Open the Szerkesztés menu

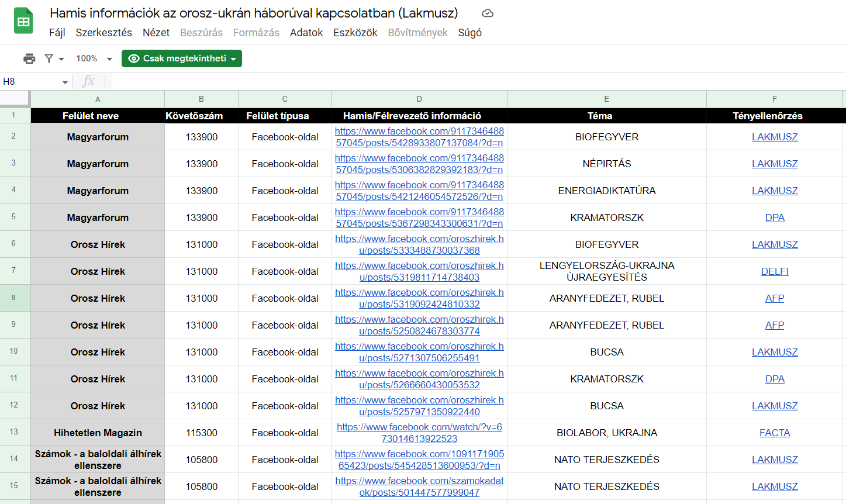[103, 33]
